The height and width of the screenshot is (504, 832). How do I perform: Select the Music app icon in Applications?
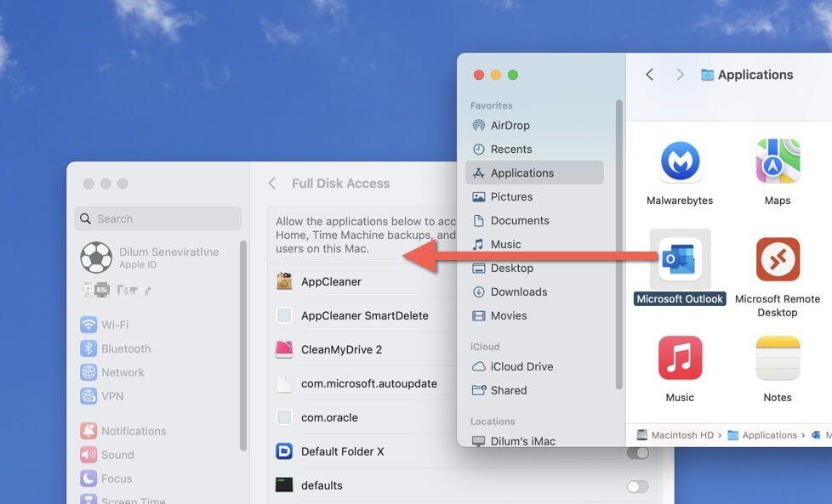(680, 358)
